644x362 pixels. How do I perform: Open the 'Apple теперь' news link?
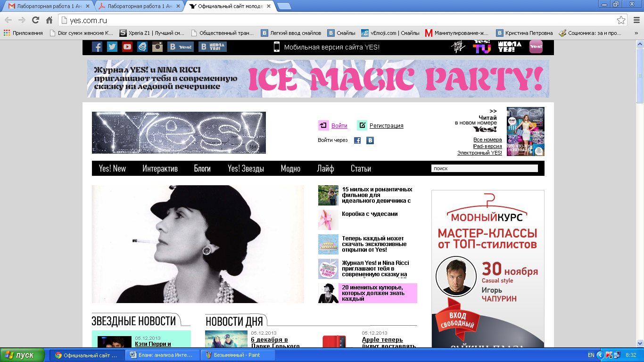tap(382, 340)
